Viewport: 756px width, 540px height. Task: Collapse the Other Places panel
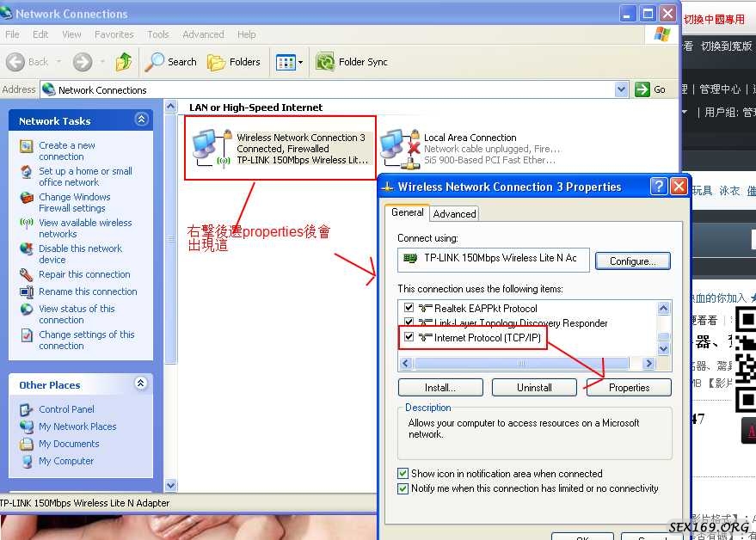coord(140,384)
